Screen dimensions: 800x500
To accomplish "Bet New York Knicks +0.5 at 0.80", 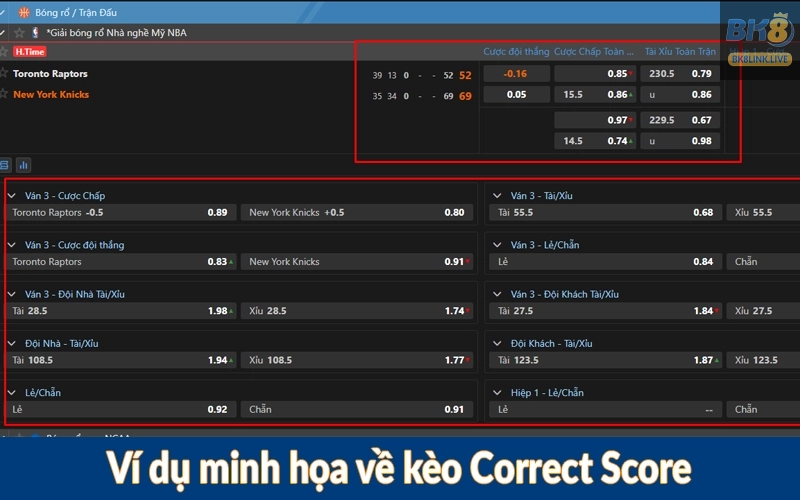I will 357,212.
